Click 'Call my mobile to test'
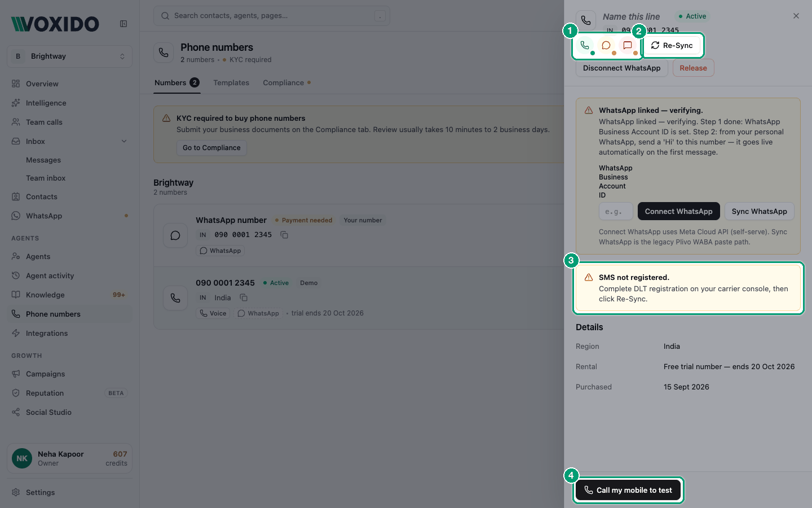This screenshot has height=508, width=812. [628, 490]
